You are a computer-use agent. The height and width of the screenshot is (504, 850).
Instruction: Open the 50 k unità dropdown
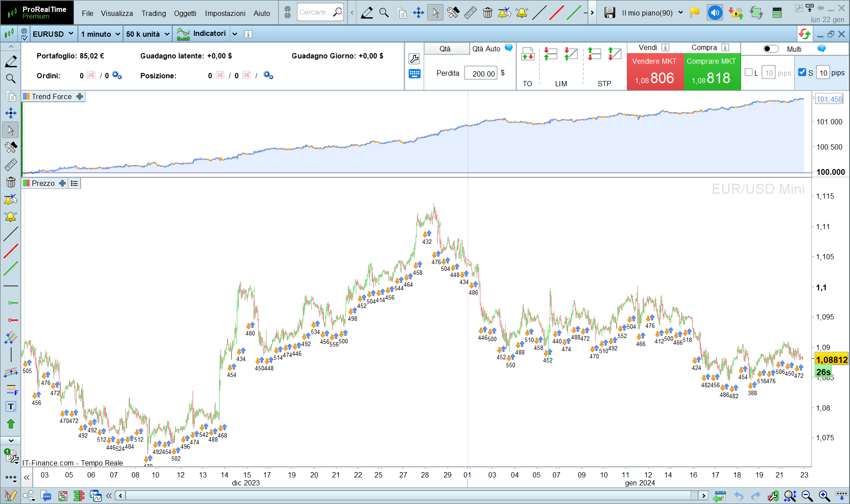147,34
